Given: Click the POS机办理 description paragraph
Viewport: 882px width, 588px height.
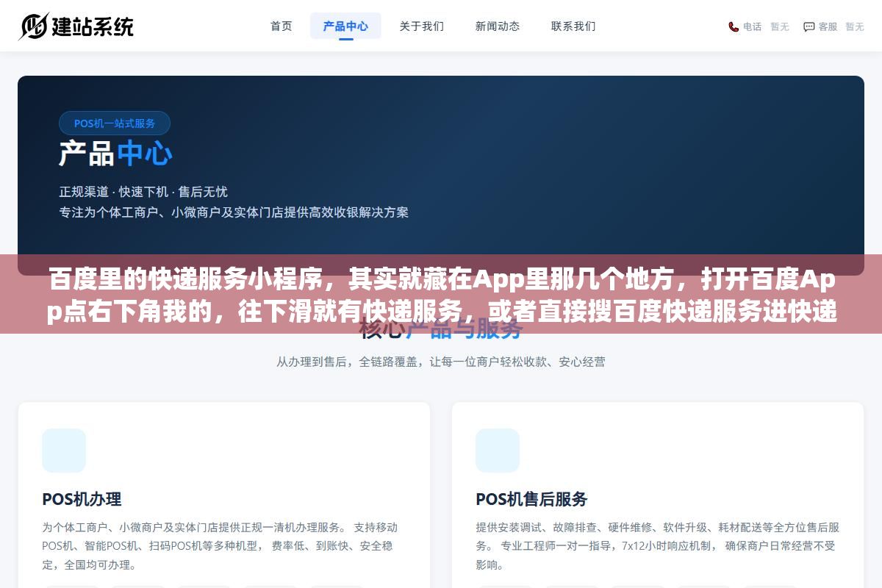Looking at the screenshot, I should pyautogui.click(x=220, y=546).
